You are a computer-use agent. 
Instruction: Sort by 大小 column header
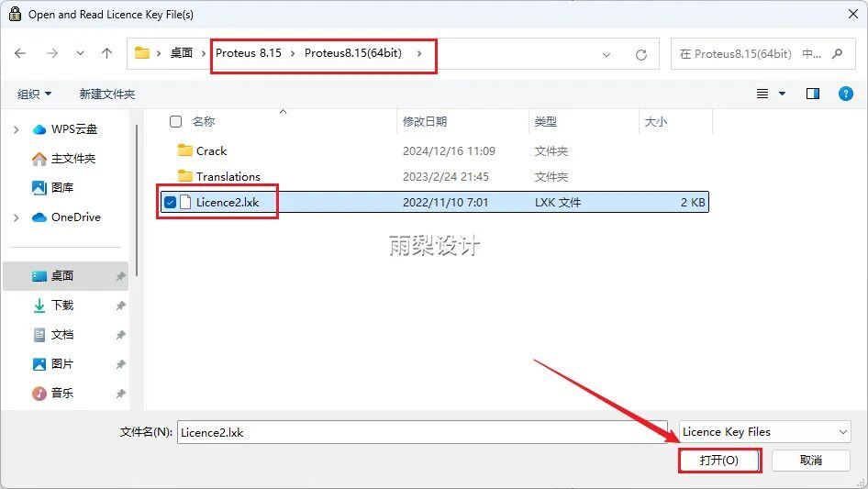point(656,121)
